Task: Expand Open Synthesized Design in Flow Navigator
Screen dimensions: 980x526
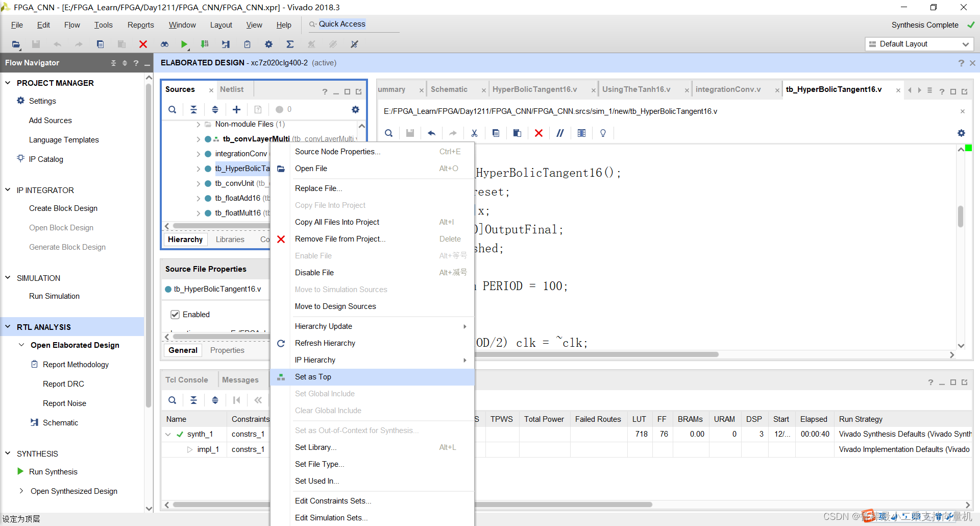Action: pos(21,491)
